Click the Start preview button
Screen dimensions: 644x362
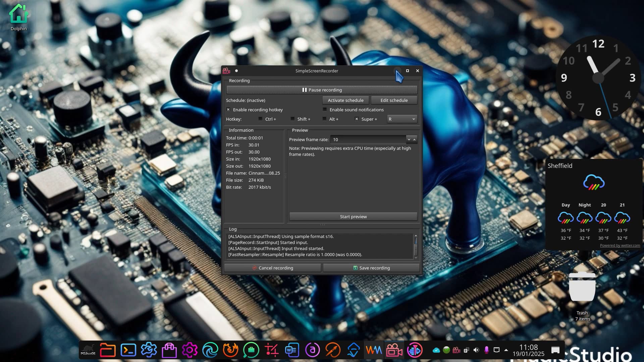tap(353, 217)
